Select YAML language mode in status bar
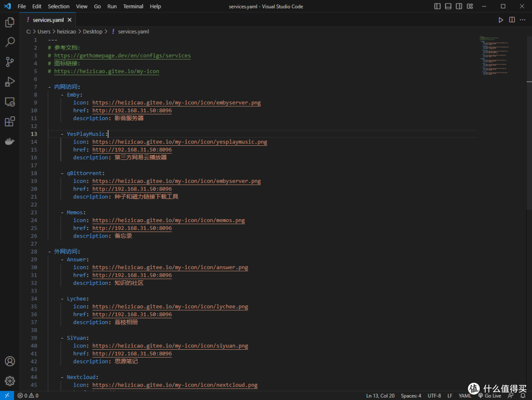This screenshot has height=400, width=532. [x=465, y=396]
